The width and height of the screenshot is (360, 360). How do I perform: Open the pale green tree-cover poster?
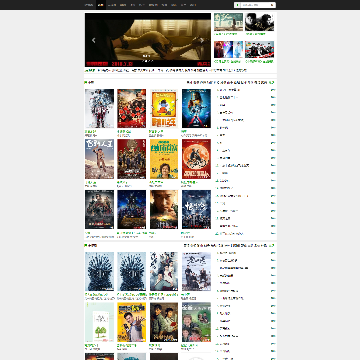[99, 322]
